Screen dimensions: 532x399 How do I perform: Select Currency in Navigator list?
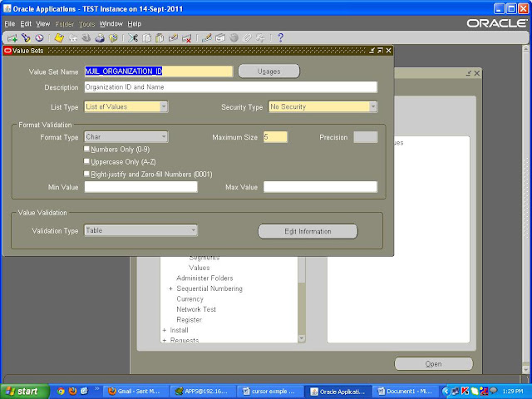[x=190, y=299]
